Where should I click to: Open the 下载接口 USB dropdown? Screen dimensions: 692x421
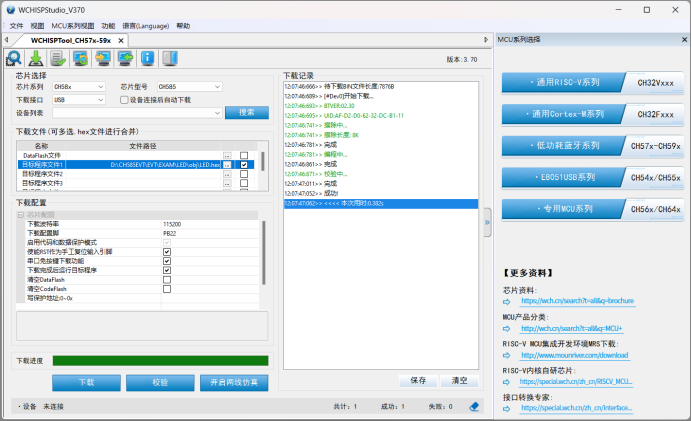(79, 100)
